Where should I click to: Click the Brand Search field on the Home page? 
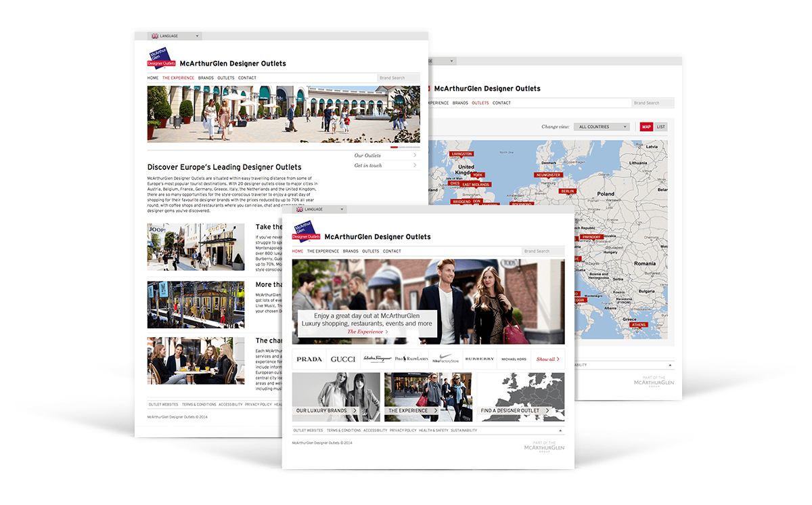pos(543,251)
